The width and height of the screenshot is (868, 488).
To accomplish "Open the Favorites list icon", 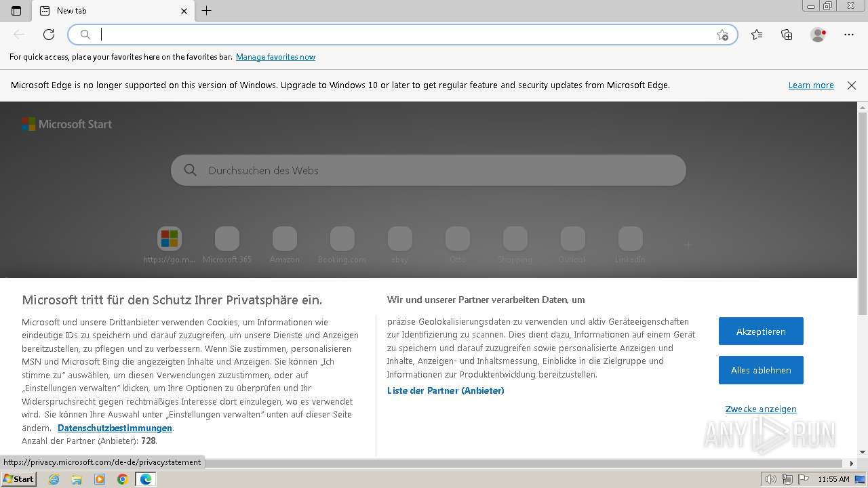I will pos(757,35).
